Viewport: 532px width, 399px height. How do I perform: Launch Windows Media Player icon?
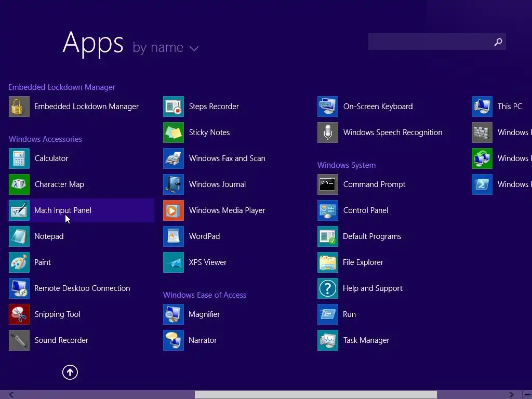(174, 210)
